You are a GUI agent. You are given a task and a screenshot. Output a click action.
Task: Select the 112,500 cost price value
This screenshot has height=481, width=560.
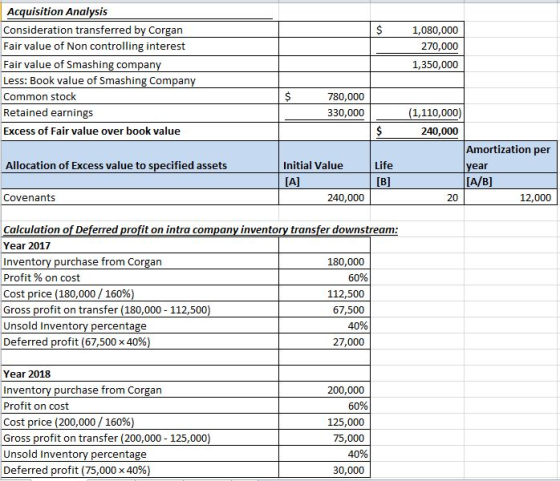(346, 294)
